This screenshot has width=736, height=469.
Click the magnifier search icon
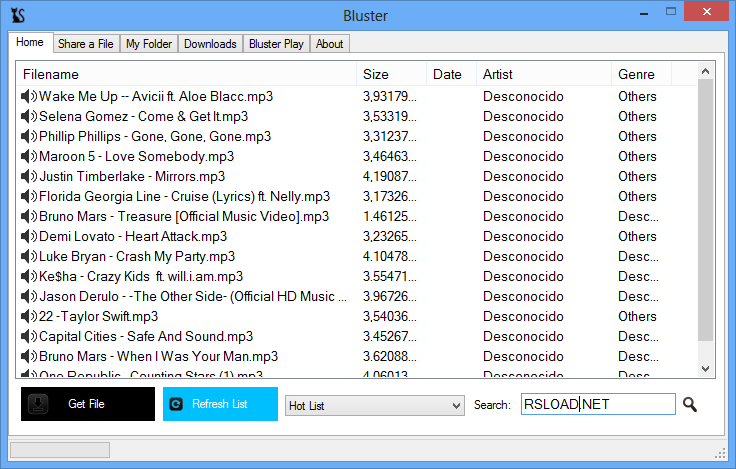(x=690, y=404)
